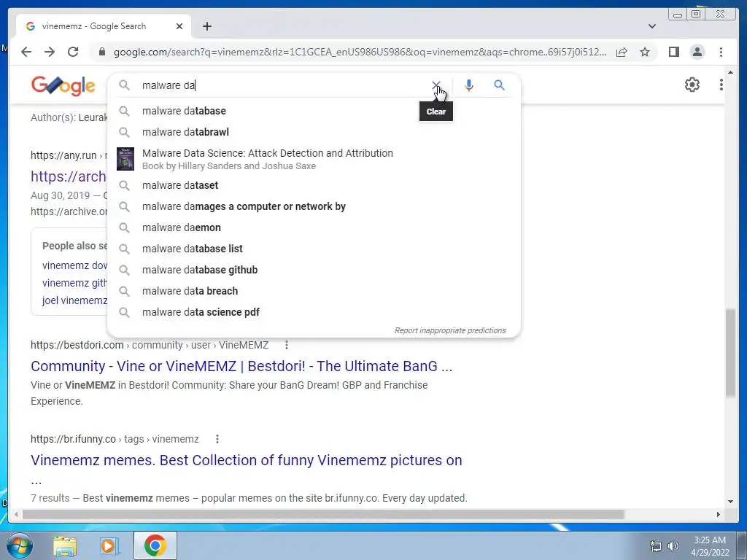Click the vertical page scrollbar thumb
The width and height of the screenshot is (747, 560).
[x=730, y=352]
